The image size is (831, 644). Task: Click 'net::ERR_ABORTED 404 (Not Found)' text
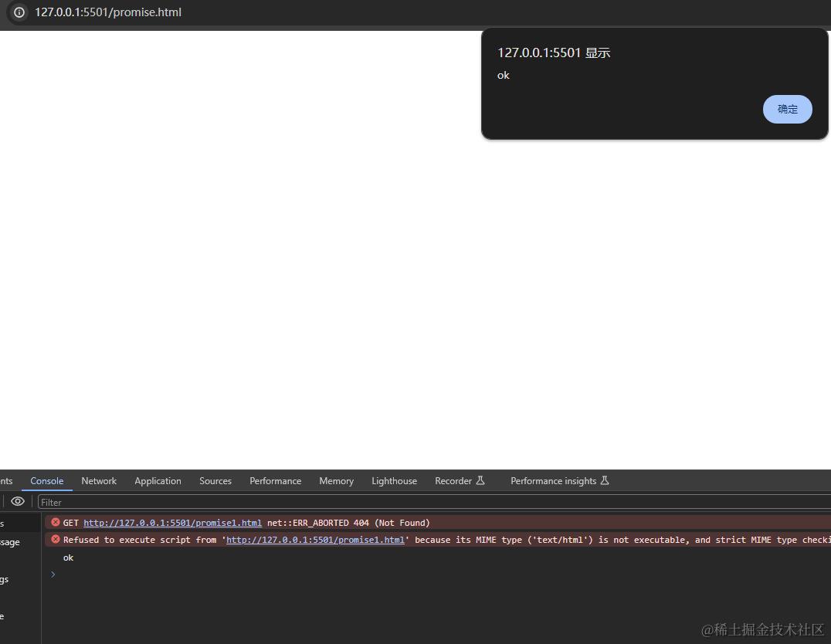coord(348,523)
